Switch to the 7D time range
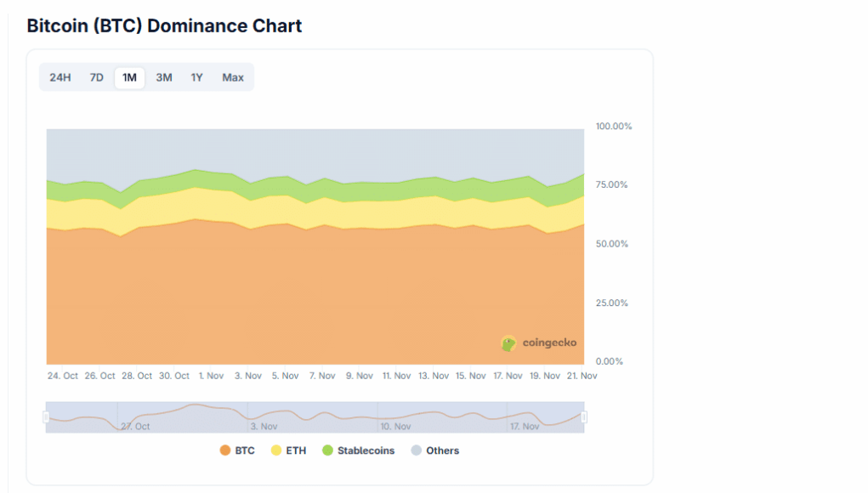The width and height of the screenshot is (868, 493). 97,77
